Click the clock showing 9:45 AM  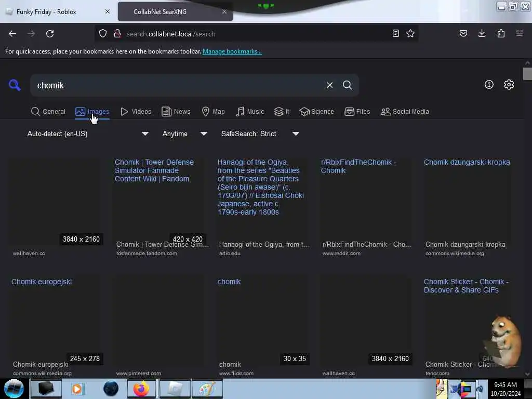point(505,385)
